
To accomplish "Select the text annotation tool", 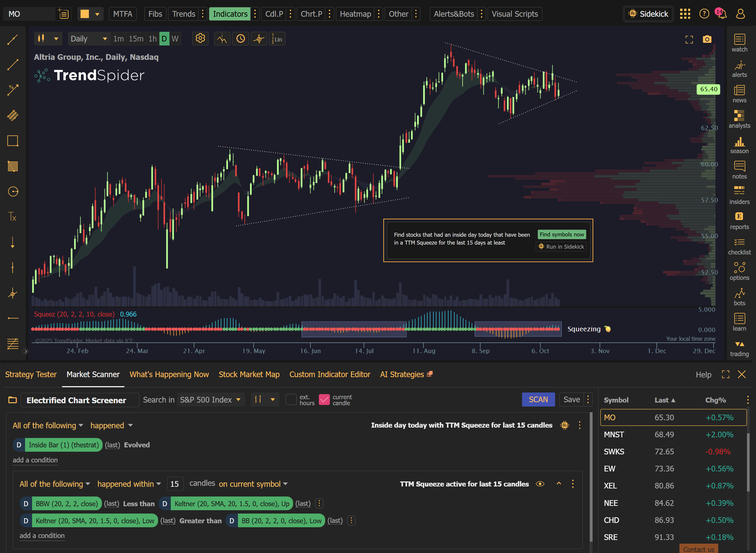I will point(12,217).
